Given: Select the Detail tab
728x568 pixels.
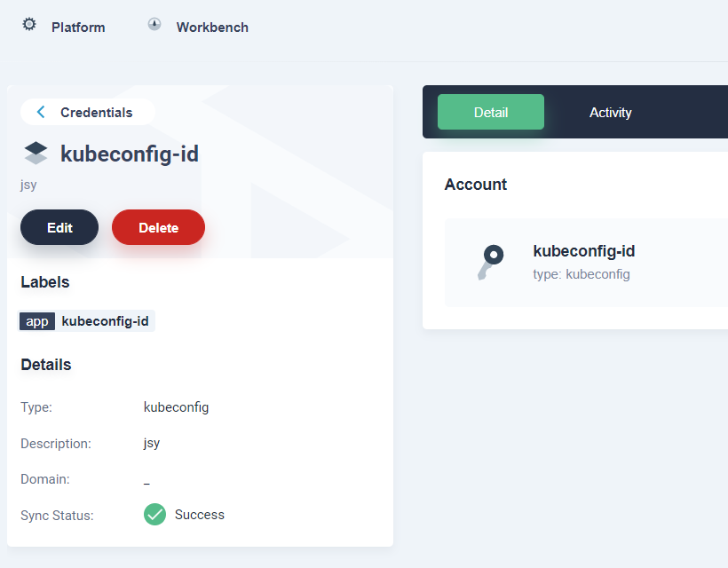Looking at the screenshot, I should point(490,113).
